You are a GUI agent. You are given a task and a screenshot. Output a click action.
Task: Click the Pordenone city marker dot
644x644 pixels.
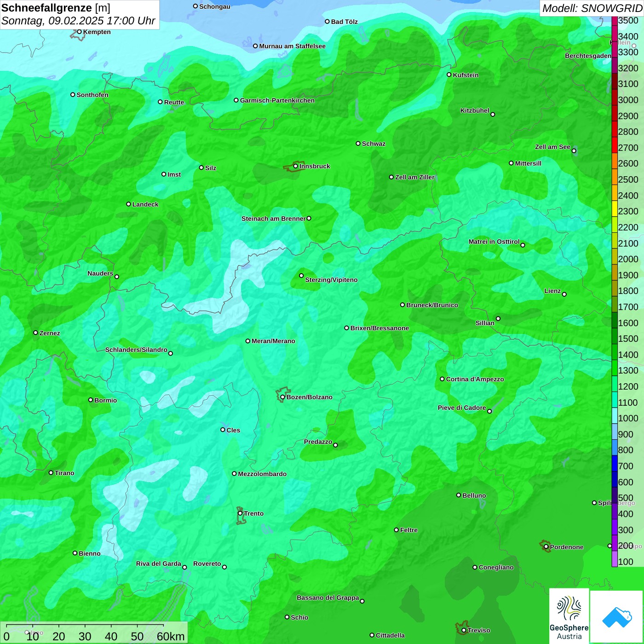click(546, 546)
